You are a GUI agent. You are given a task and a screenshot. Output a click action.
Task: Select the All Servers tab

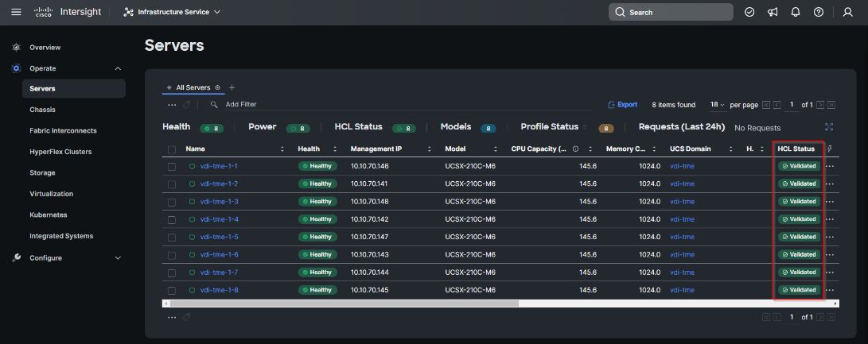coord(193,87)
